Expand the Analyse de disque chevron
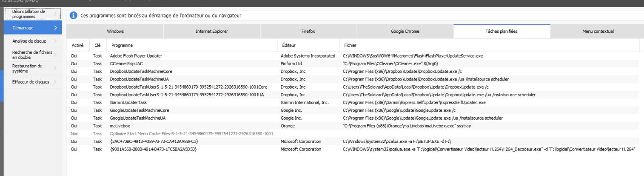644x176 pixels. [55, 41]
